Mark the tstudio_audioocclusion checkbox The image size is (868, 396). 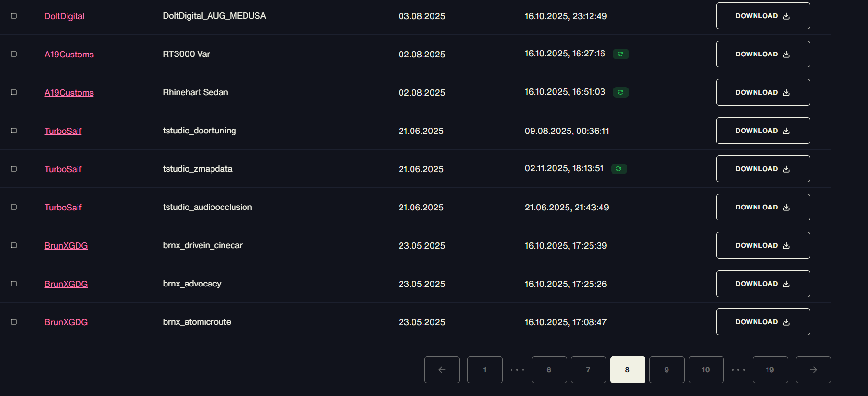(14, 207)
